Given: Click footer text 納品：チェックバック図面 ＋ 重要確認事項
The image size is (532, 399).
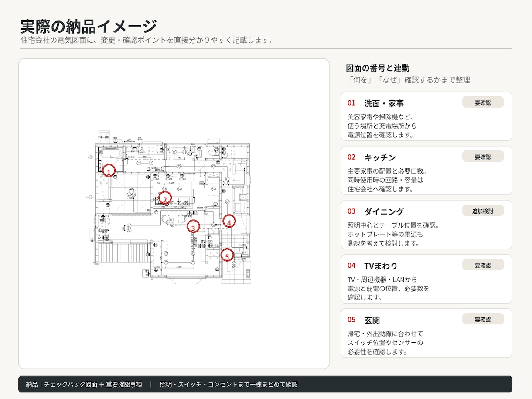Looking at the screenshot, I should pyautogui.click(x=84, y=384).
